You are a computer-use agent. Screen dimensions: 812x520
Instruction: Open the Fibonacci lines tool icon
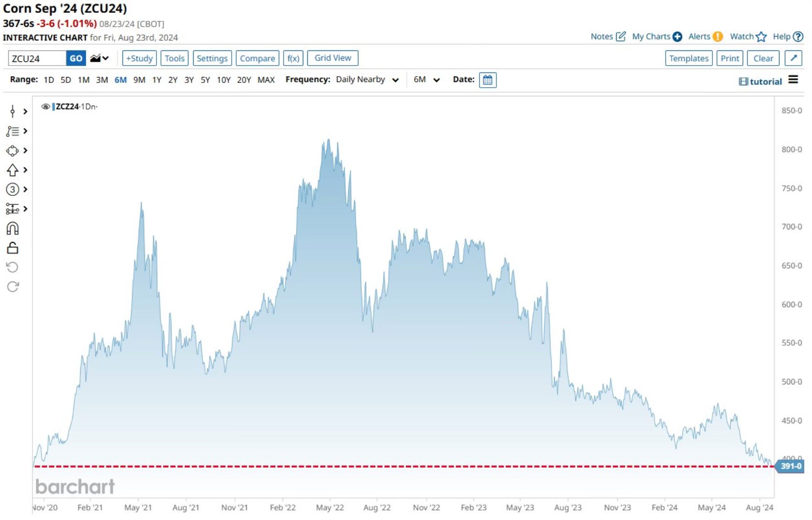(x=12, y=132)
